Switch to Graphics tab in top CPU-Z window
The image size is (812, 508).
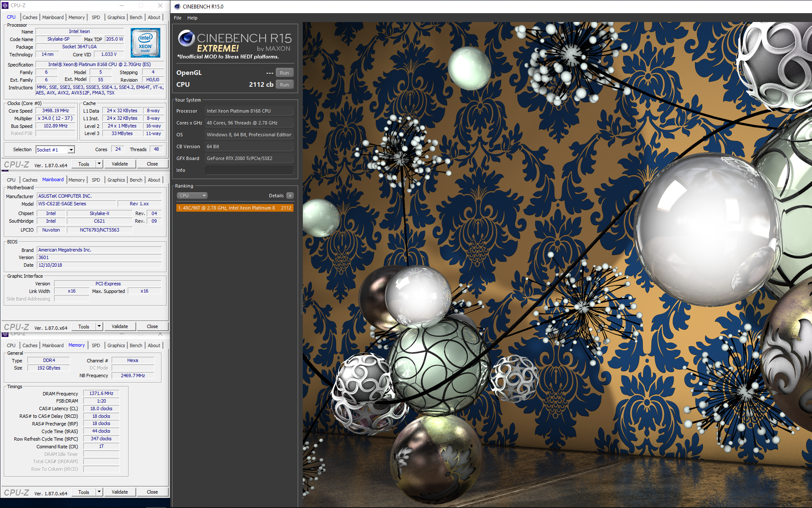tap(116, 17)
